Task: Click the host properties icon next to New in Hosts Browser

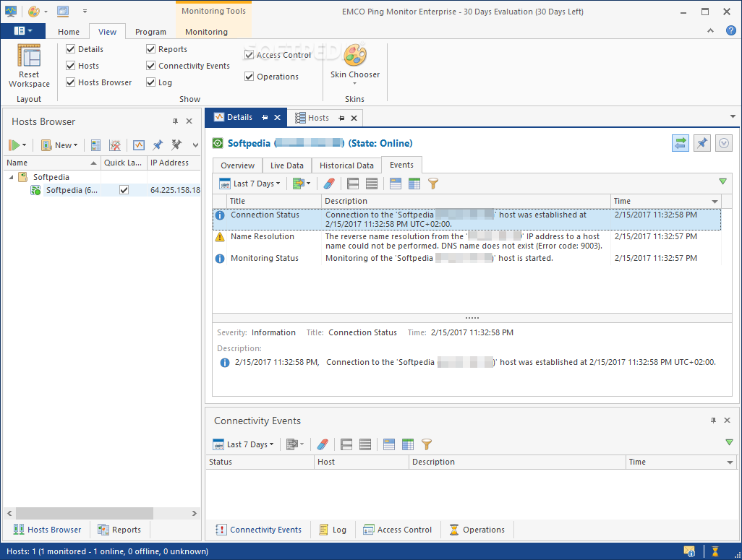Action: click(x=95, y=145)
